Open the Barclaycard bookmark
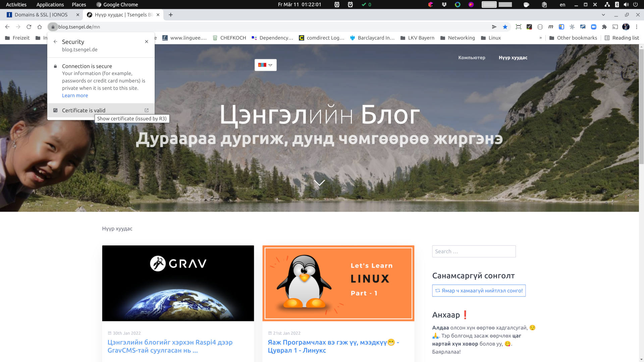 point(372,38)
